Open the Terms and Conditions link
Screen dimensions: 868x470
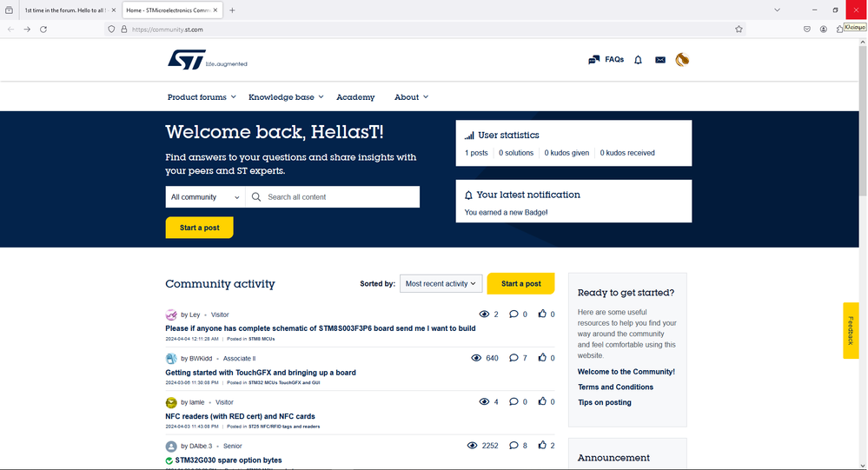pyautogui.click(x=615, y=387)
